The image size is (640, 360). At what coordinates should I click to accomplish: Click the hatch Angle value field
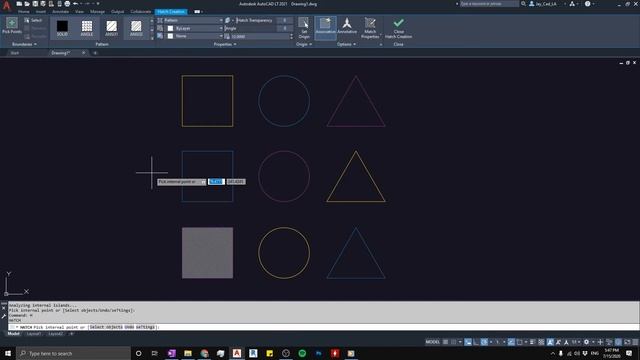[x=284, y=28]
